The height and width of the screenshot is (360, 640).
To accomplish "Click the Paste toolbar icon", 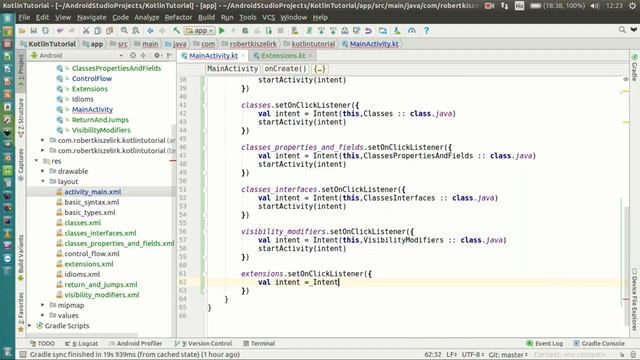I will pyautogui.click(x=109, y=31).
